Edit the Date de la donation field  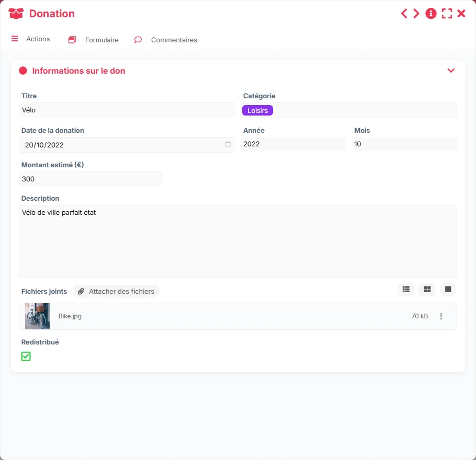click(x=127, y=145)
